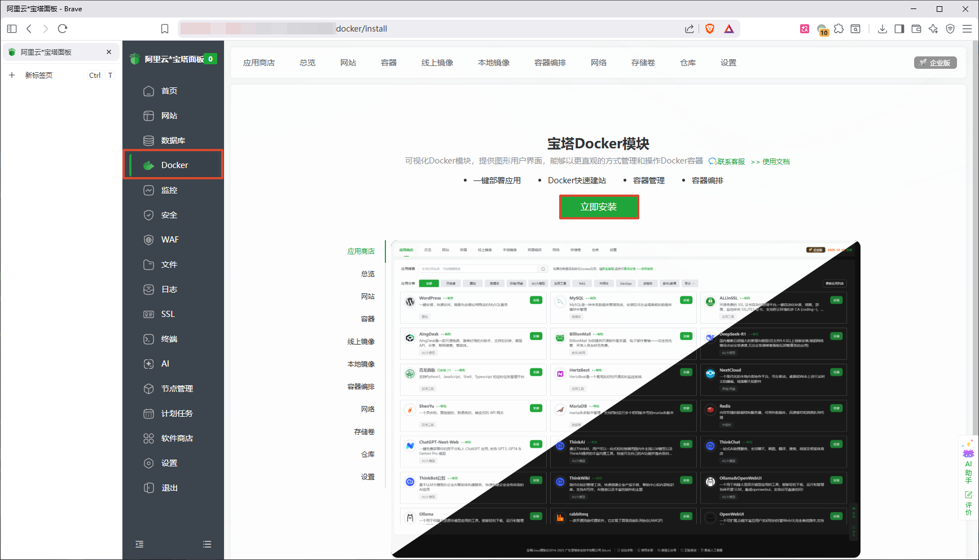Switch to the 存储卷 top tab
Viewport: 979px width, 560px height.
click(x=643, y=63)
